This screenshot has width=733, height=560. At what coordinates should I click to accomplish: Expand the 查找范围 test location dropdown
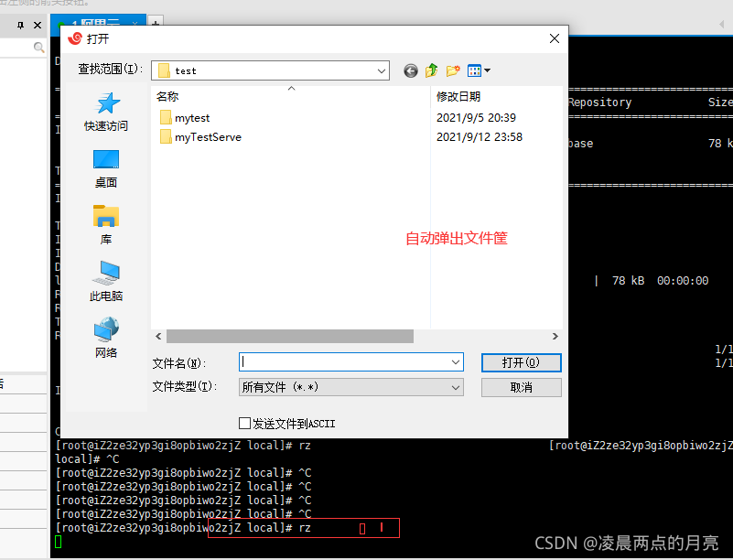tap(382, 71)
